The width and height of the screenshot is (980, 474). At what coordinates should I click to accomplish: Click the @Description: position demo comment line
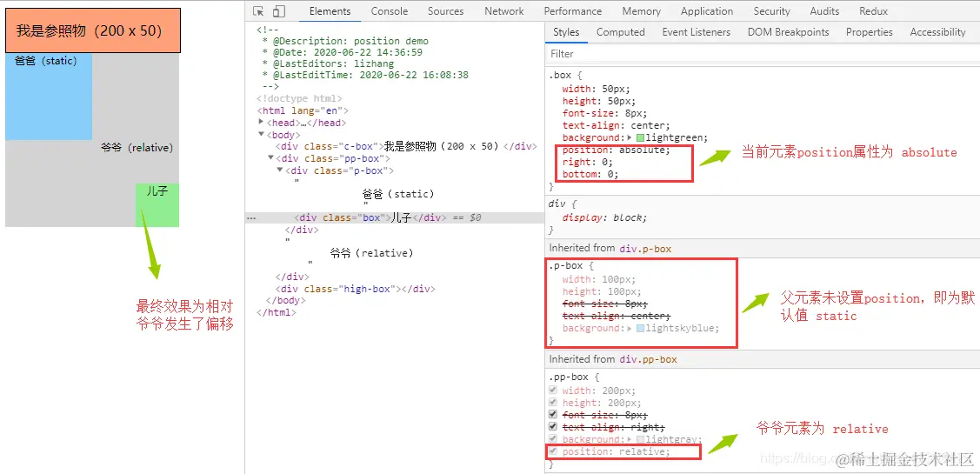pyautogui.click(x=345, y=41)
